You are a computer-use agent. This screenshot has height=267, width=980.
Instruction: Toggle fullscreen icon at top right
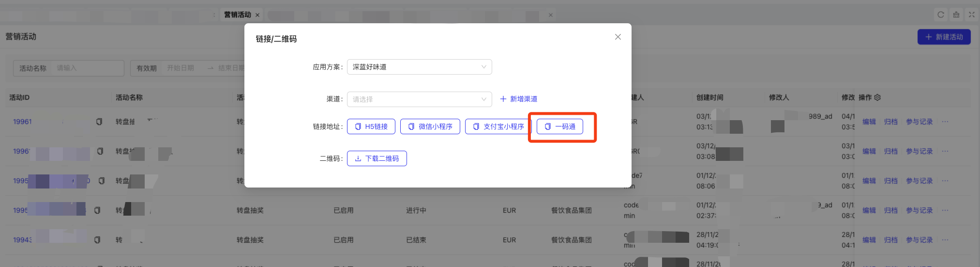tap(971, 15)
